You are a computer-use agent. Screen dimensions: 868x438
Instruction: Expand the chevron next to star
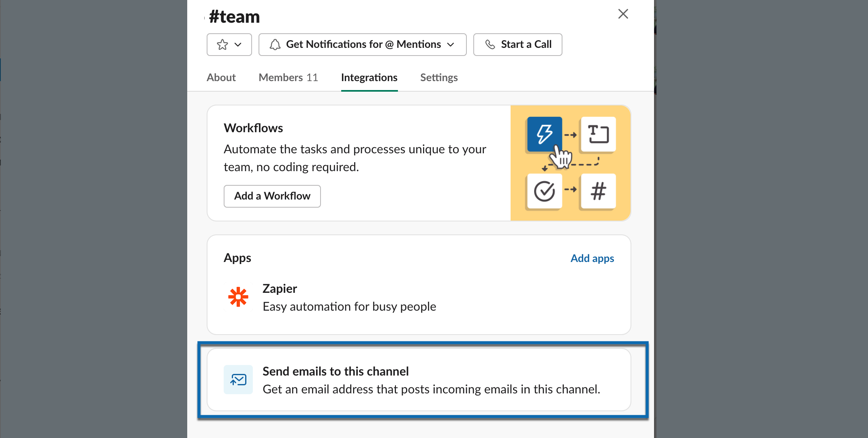[x=238, y=45]
